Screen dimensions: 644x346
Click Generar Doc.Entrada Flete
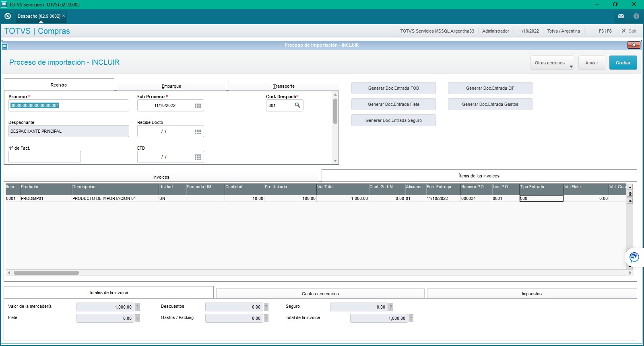click(x=394, y=104)
